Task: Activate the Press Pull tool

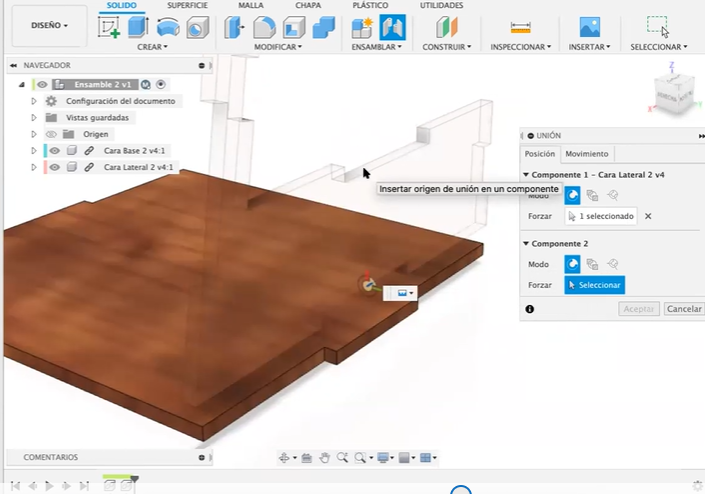Action: (234, 27)
